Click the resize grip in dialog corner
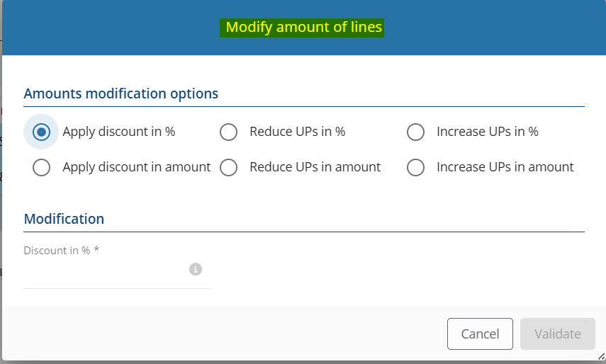 (600, 358)
